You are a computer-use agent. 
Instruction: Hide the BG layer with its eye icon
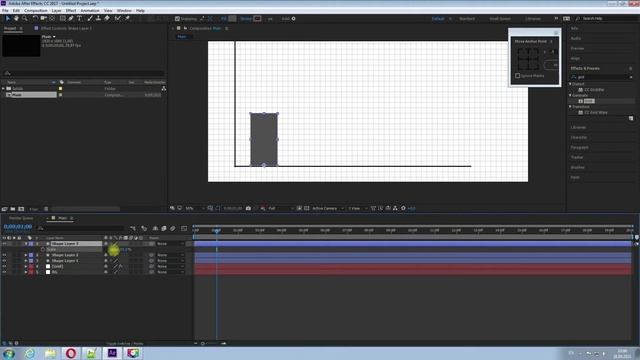coord(4,272)
